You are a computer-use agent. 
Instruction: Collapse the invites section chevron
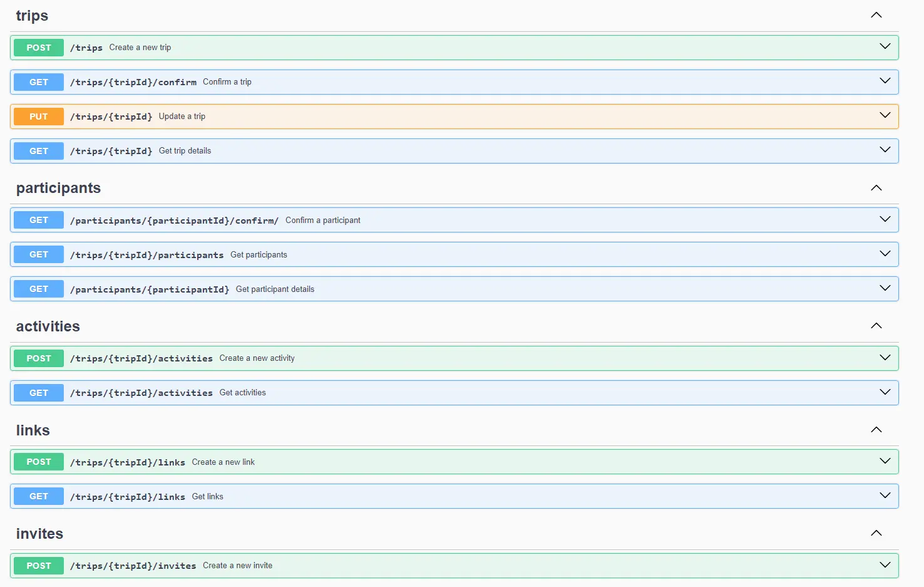click(x=876, y=533)
